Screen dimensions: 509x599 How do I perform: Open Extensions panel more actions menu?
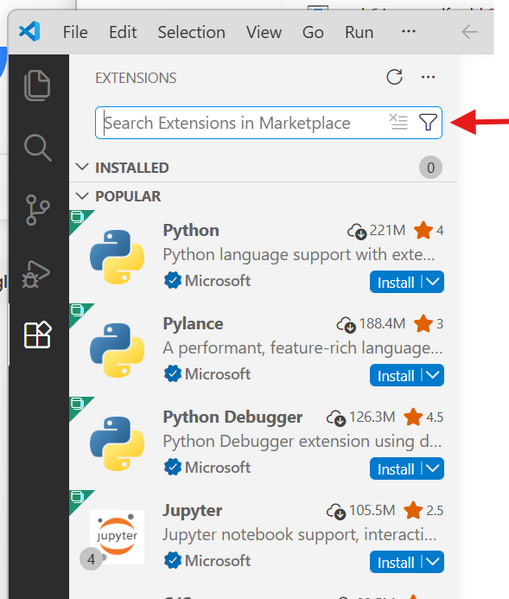click(x=428, y=77)
